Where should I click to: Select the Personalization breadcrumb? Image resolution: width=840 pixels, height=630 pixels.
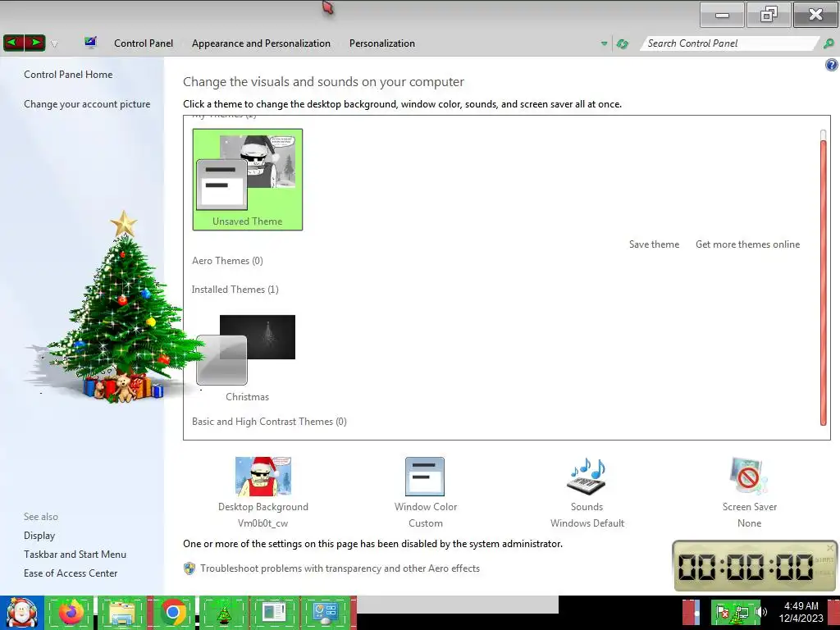(382, 43)
